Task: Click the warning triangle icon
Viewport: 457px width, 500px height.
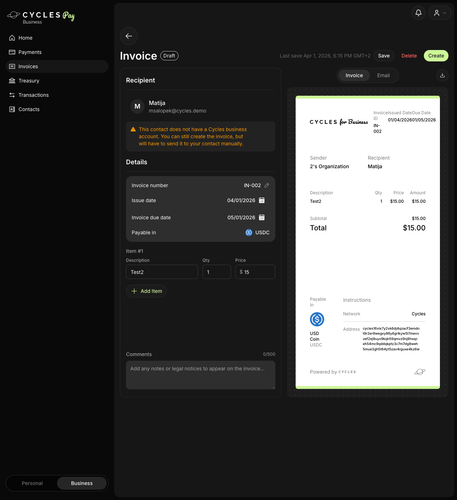Action: tap(133, 129)
